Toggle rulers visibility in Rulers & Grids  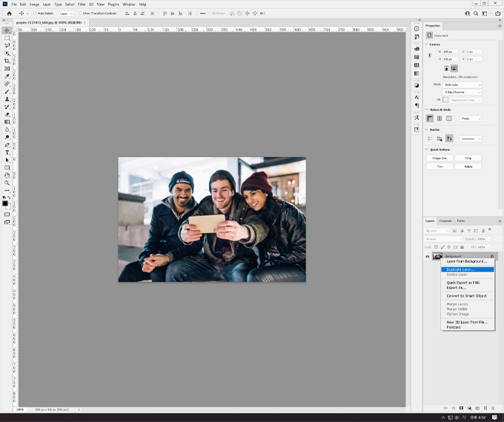tap(430, 118)
